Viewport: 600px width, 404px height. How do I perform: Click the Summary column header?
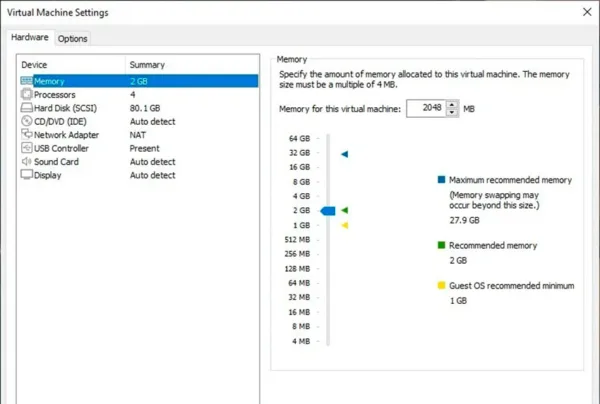[192, 65]
